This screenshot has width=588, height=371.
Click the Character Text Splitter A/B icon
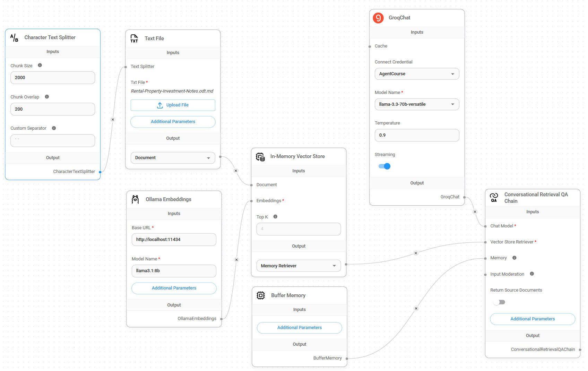[x=14, y=37]
